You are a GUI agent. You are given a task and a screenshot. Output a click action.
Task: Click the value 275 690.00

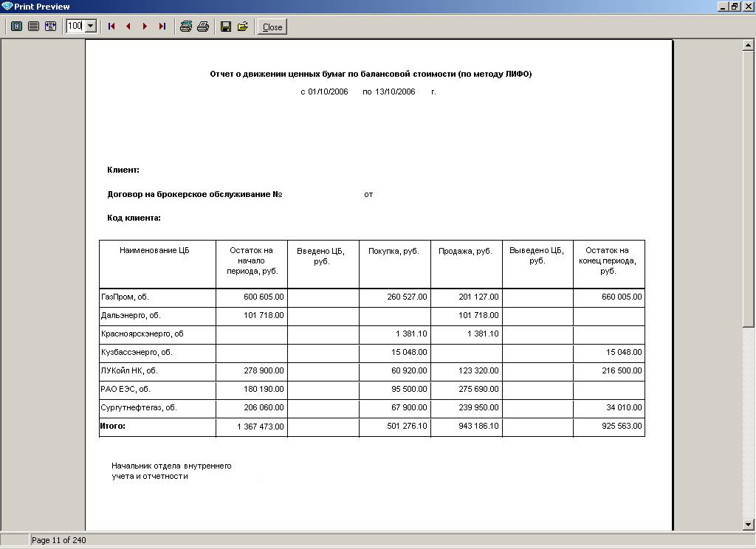click(x=478, y=389)
